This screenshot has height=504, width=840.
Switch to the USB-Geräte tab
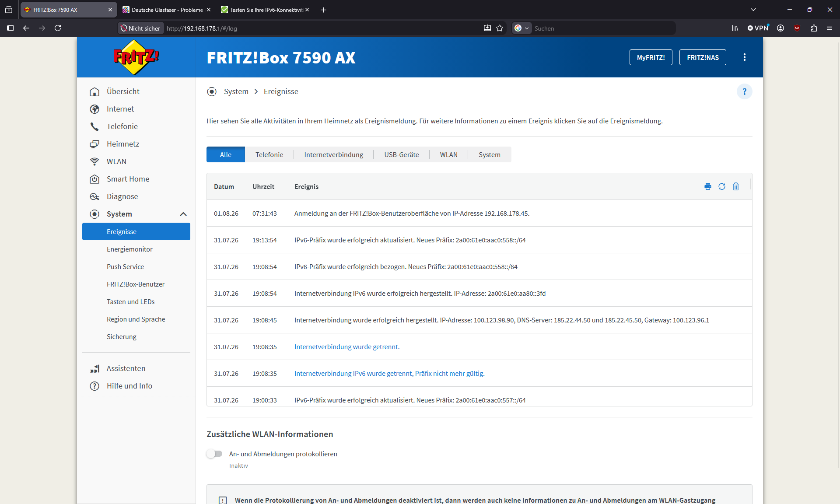[402, 154]
